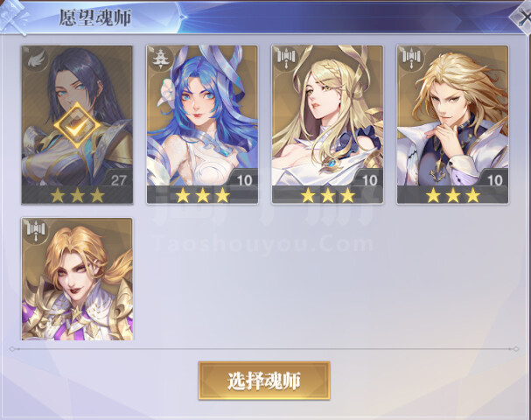Click the three-star rating under dark-haired hero

point(77,195)
